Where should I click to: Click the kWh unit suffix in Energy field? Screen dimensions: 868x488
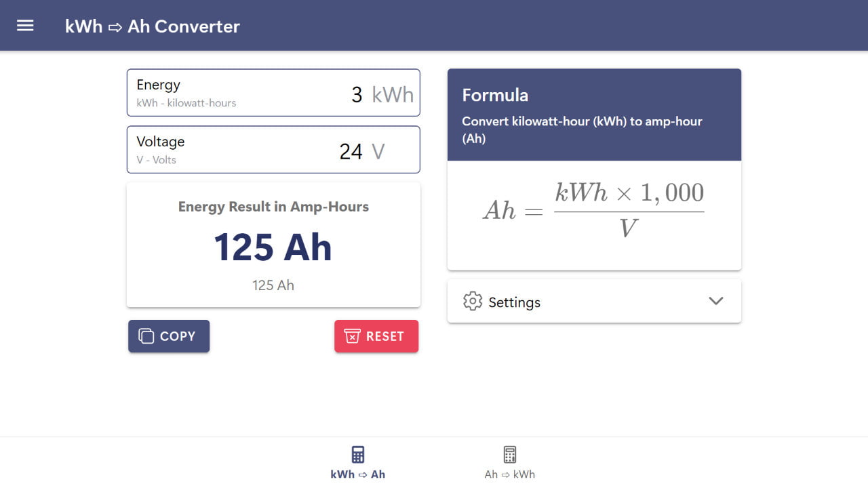point(393,94)
